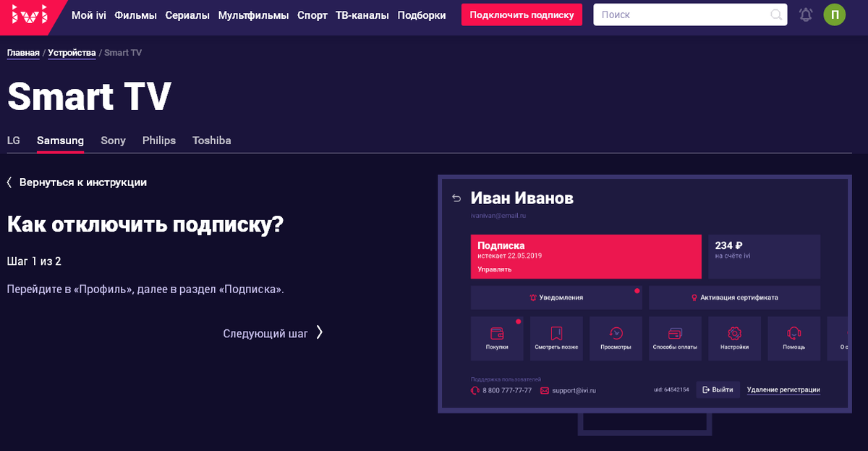Open the green user profile avatar
This screenshot has height=451, width=868.
(834, 14)
